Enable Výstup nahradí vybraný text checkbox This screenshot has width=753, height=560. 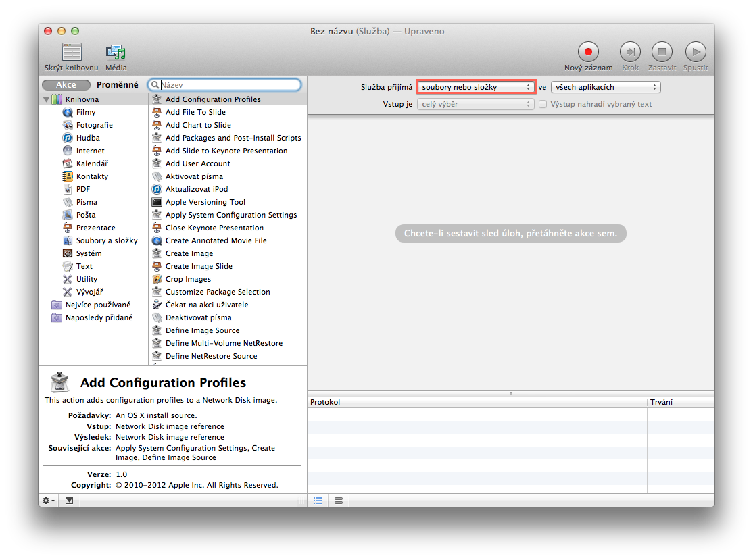[543, 104]
